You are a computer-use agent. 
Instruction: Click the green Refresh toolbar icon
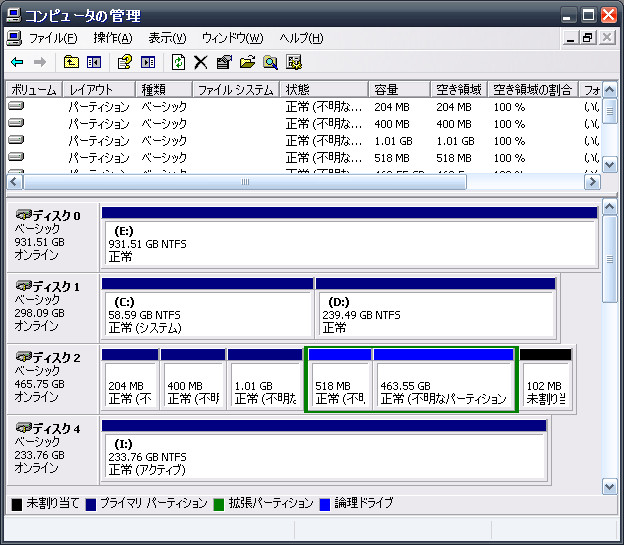(x=178, y=62)
